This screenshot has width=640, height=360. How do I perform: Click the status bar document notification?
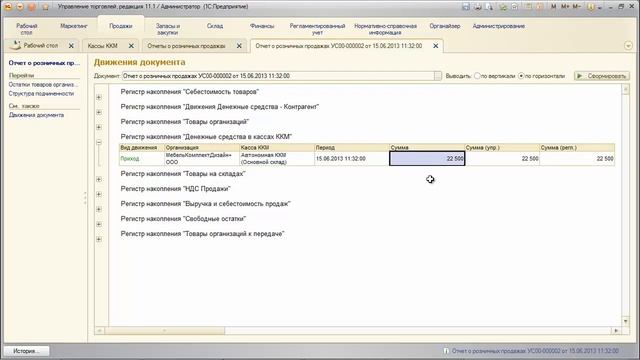pos(531,351)
